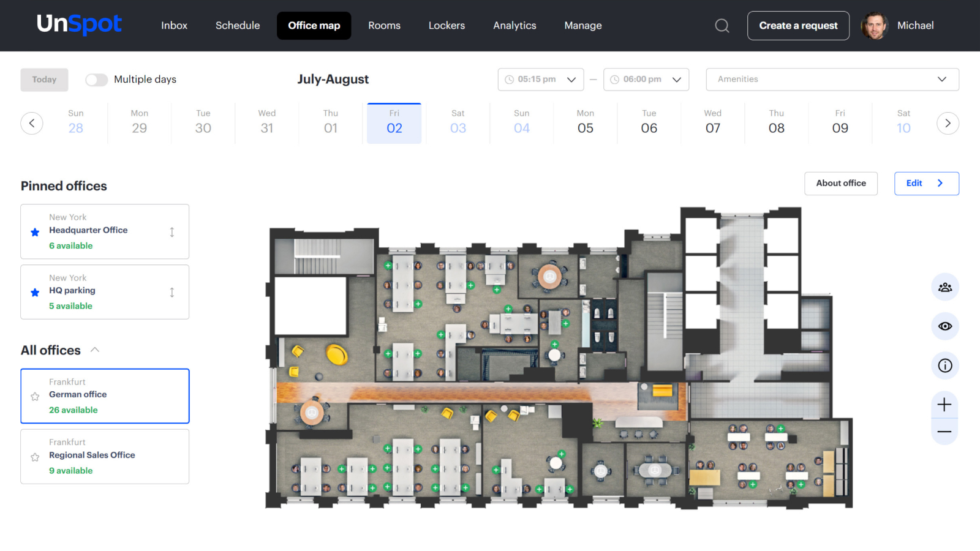Image resolution: width=980 pixels, height=551 pixels.
Task: Zoom out of the office map
Action: pos(944,432)
